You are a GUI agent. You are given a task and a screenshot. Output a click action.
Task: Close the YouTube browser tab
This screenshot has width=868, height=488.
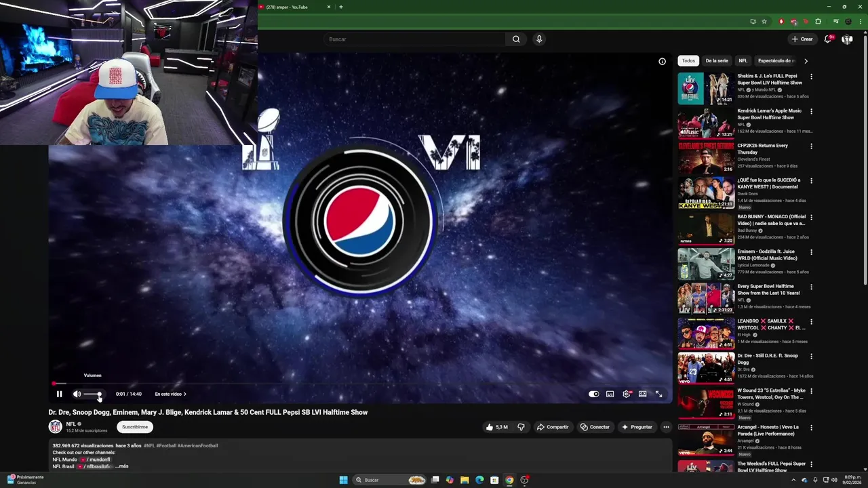point(329,7)
